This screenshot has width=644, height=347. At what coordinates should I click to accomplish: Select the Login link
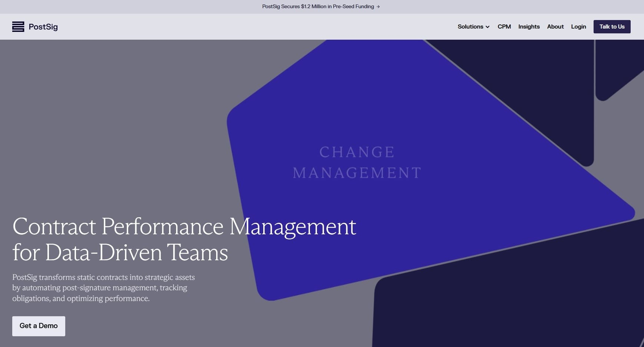[x=578, y=27]
